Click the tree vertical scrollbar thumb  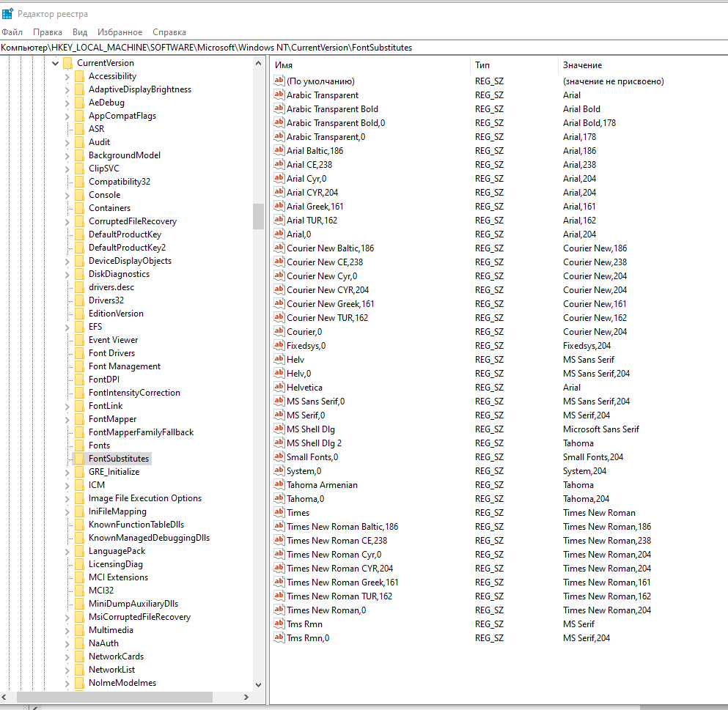tap(259, 216)
